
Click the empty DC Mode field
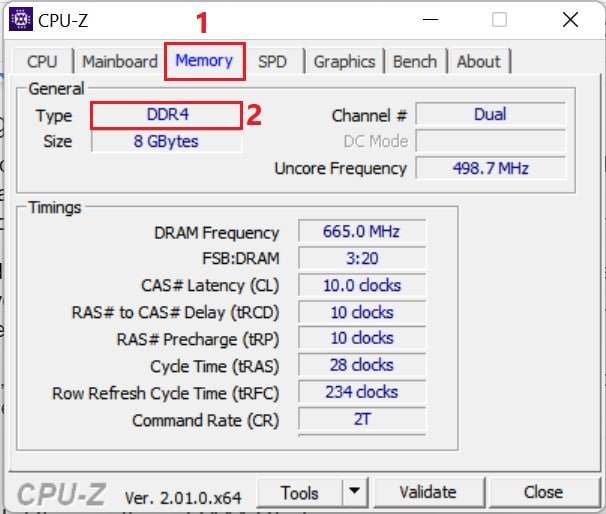[x=490, y=141]
